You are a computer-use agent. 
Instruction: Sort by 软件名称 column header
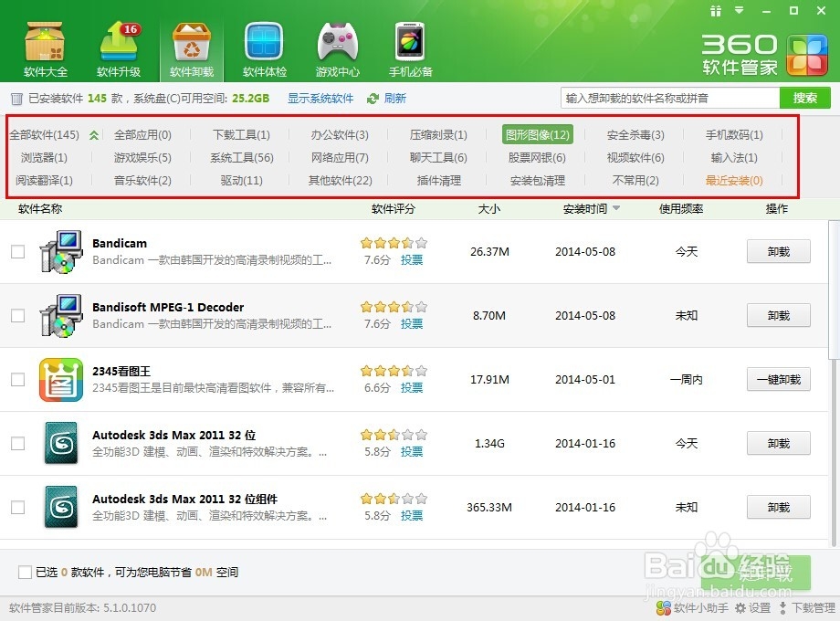(40, 209)
